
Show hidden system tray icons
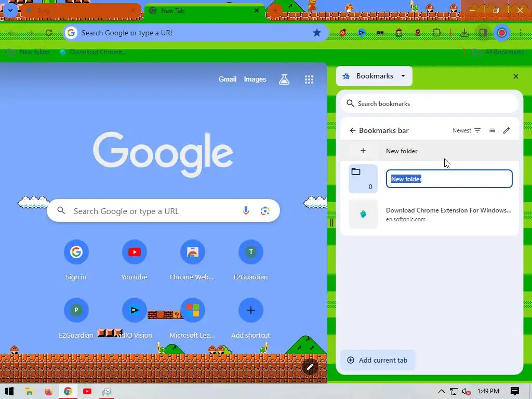click(x=441, y=391)
